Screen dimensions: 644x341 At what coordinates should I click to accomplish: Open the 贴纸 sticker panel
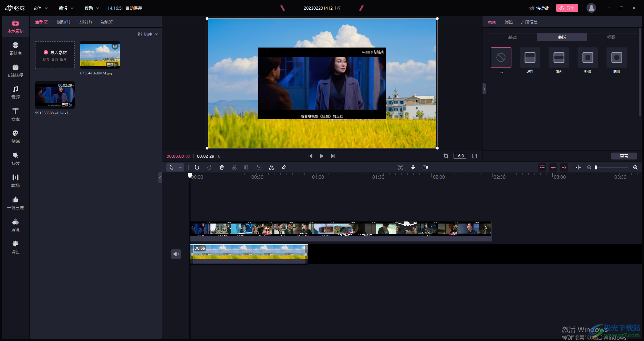[15, 137]
